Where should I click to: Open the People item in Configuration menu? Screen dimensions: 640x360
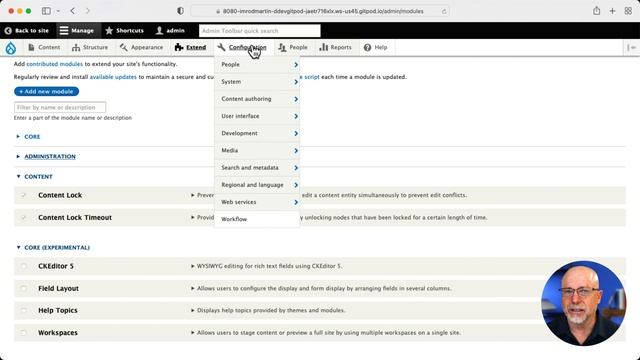257,64
